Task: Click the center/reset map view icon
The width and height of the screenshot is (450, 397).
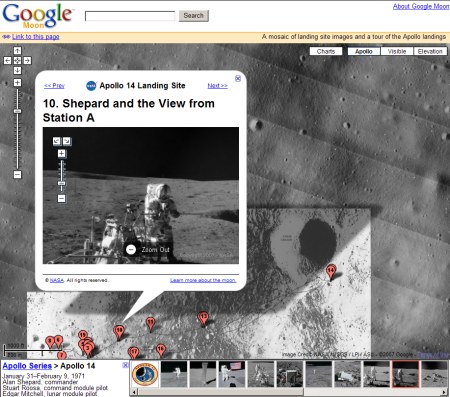Action: [17, 60]
